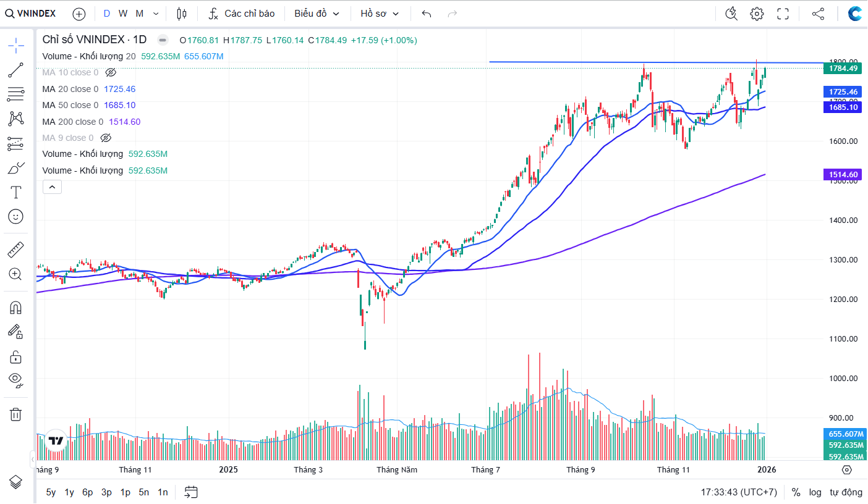868x504 pixels.
Task: Set chart range to 1y
Action: pyautogui.click(x=69, y=492)
